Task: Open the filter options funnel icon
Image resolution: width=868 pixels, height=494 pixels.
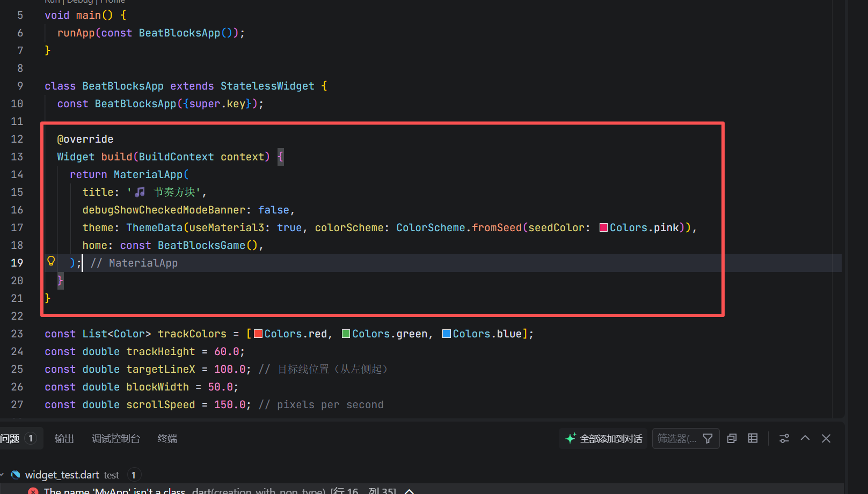Action: point(708,439)
